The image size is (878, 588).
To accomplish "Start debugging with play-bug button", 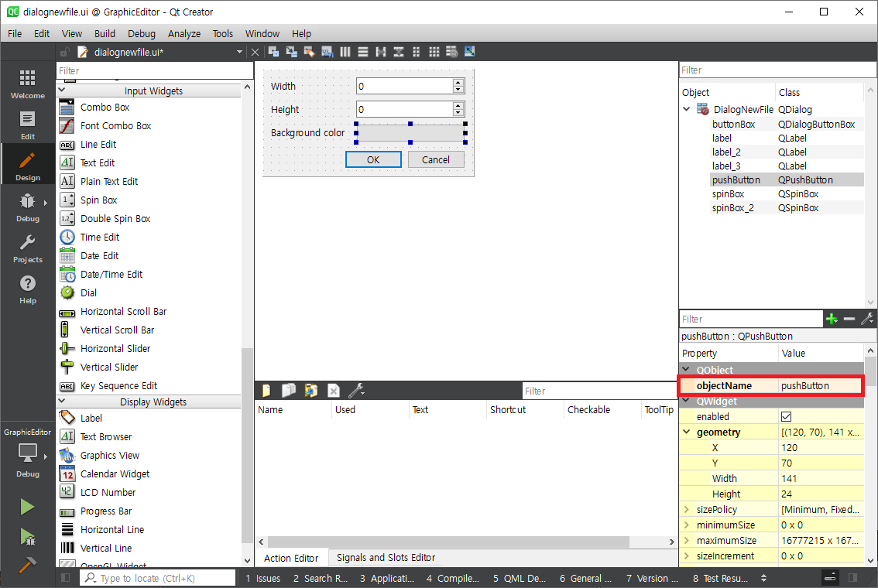I will 27,537.
